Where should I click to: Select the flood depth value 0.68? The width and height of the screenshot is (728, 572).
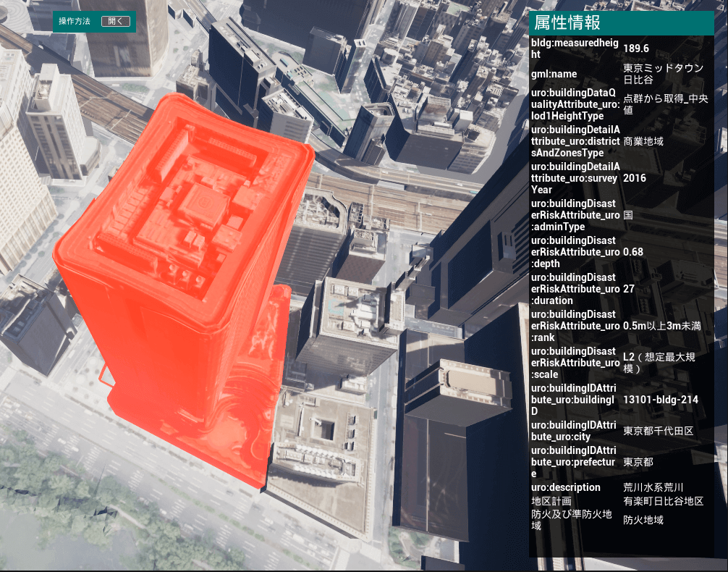633,252
